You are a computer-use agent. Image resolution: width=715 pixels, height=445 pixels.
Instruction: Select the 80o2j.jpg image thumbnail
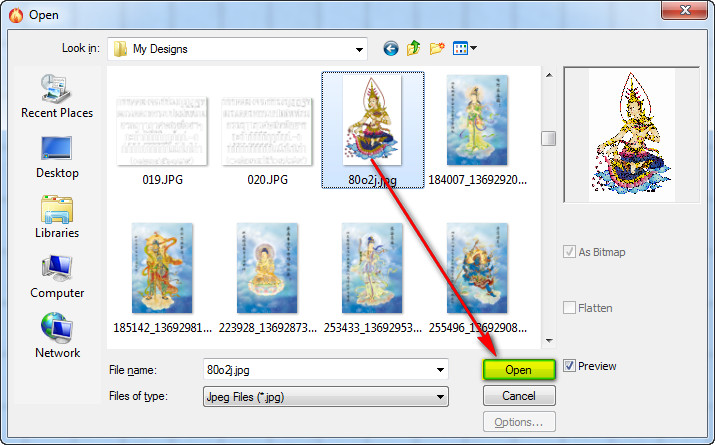pos(372,120)
